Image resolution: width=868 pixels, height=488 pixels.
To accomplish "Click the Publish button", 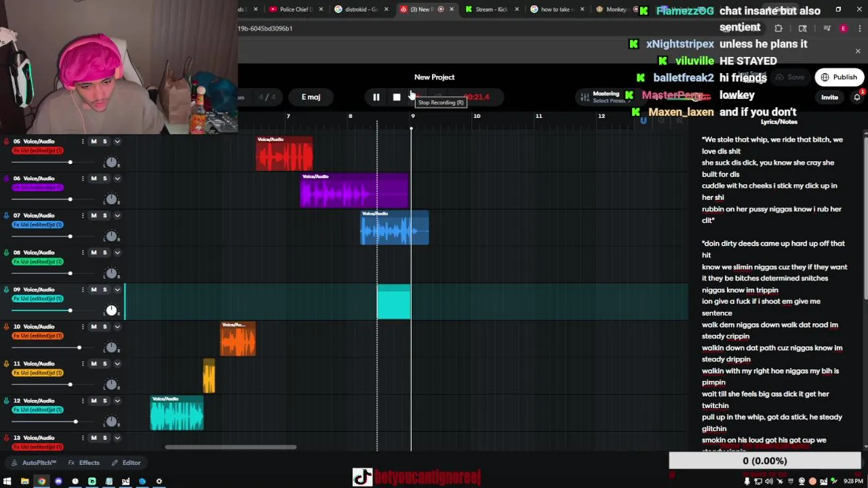I will [x=839, y=77].
